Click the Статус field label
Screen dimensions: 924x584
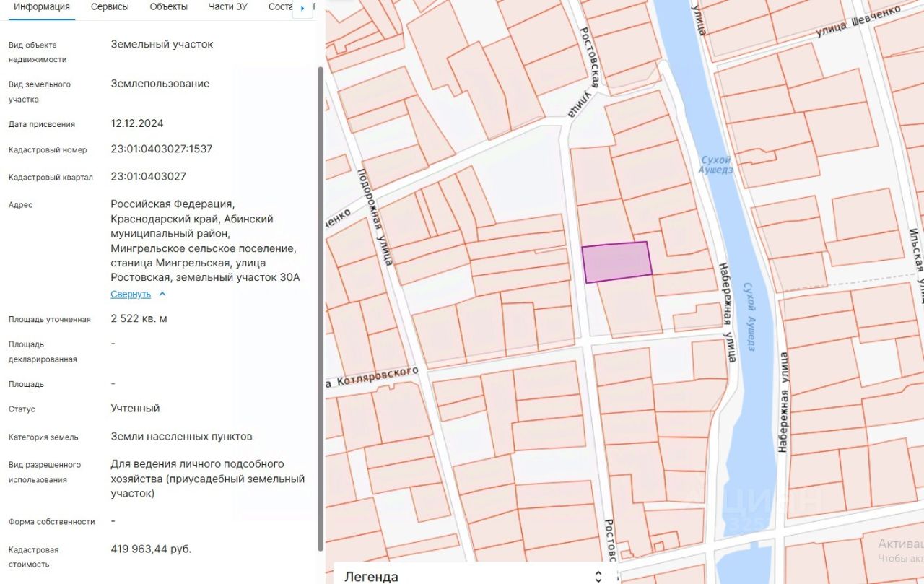pos(22,409)
